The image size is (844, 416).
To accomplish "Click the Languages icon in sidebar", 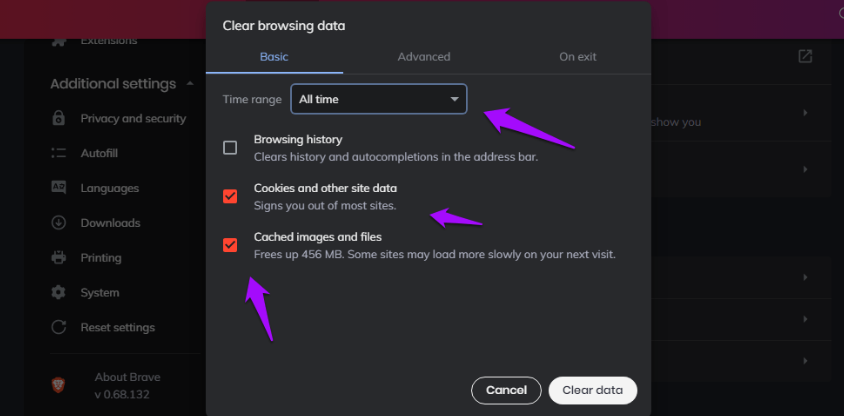I will [59, 188].
